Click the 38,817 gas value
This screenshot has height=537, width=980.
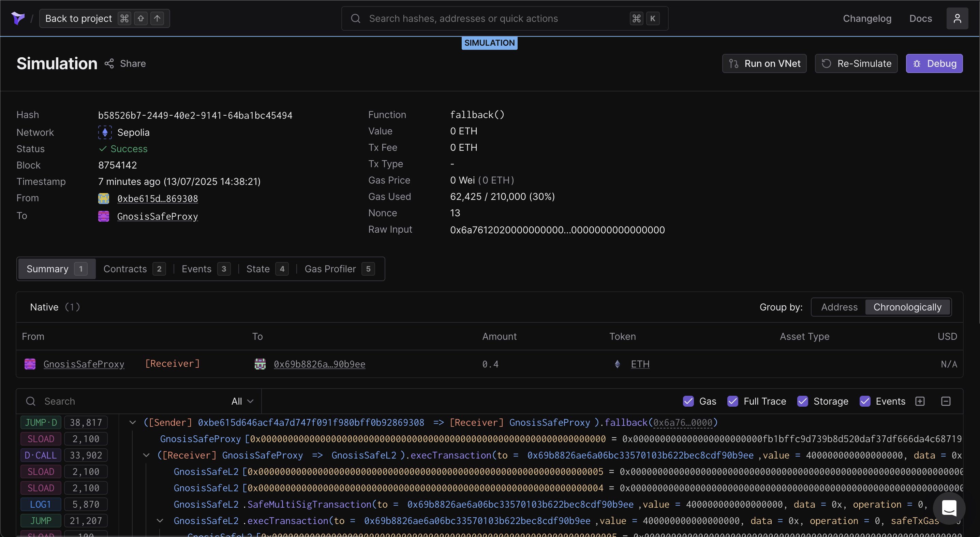86,422
